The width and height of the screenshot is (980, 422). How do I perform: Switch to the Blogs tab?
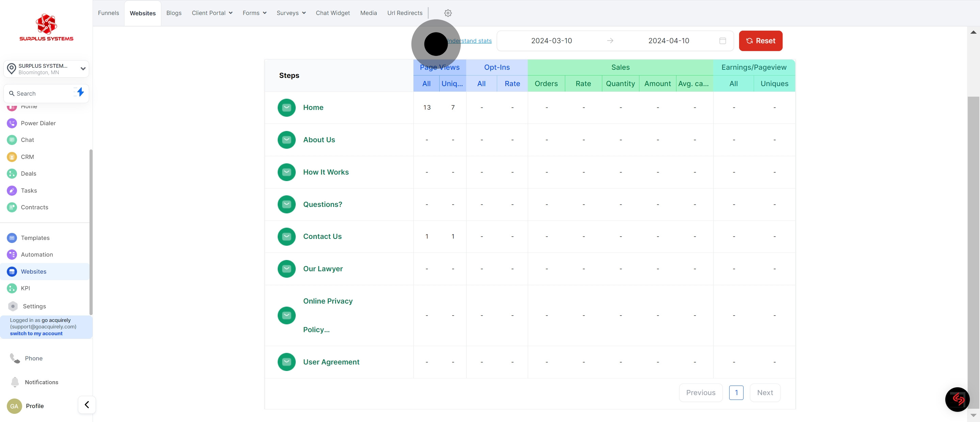(x=174, y=13)
